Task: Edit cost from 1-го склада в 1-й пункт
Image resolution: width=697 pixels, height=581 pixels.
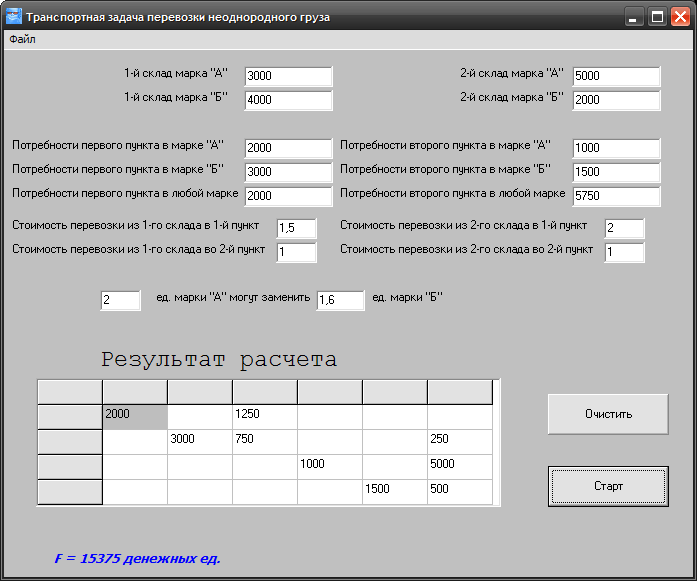Action: click(296, 228)
